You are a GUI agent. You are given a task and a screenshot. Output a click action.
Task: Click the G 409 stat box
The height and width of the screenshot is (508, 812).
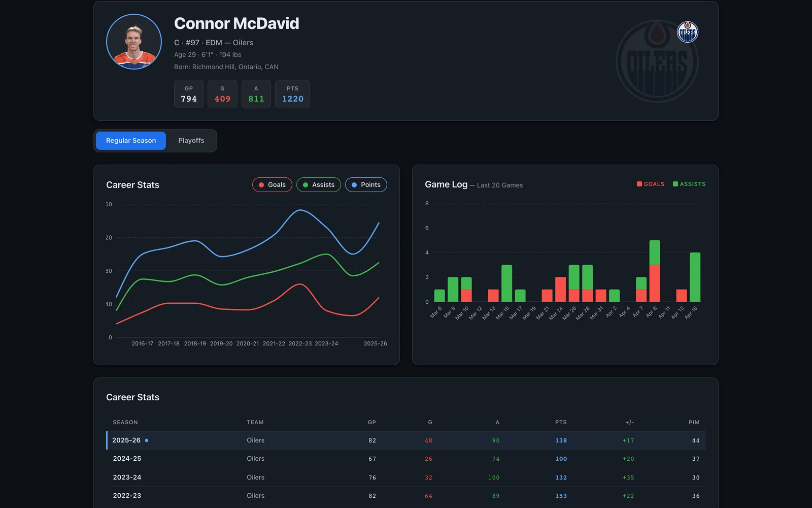222,94
